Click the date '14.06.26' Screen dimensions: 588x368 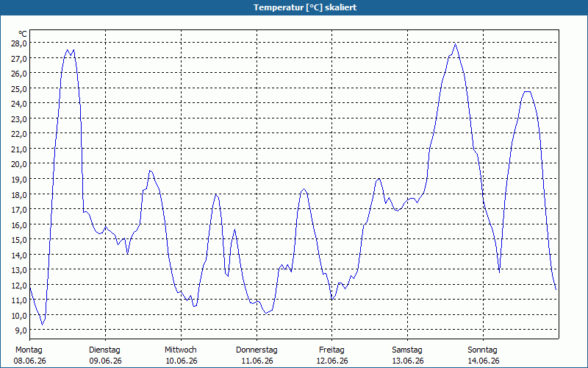point(484,361)
